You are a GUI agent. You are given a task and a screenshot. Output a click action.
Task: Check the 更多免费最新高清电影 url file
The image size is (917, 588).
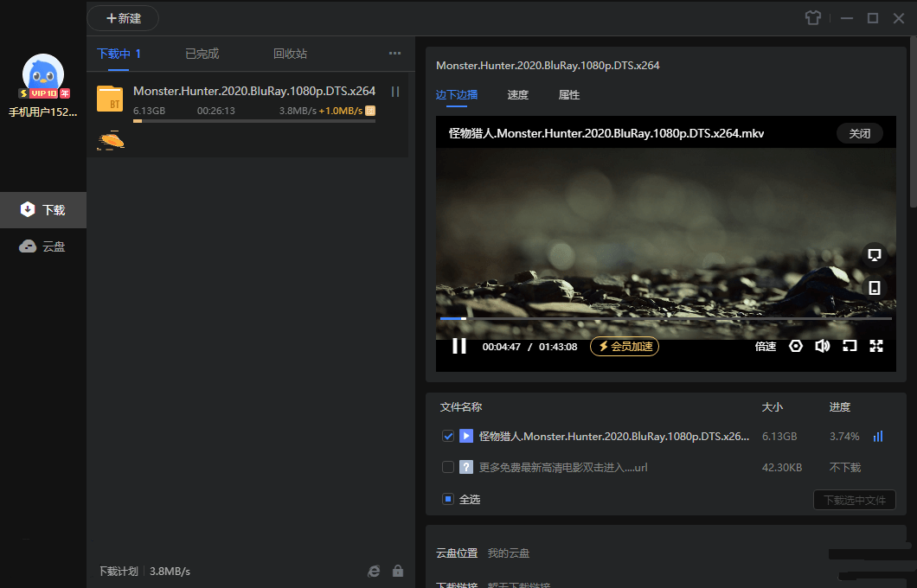click(448, 467)
